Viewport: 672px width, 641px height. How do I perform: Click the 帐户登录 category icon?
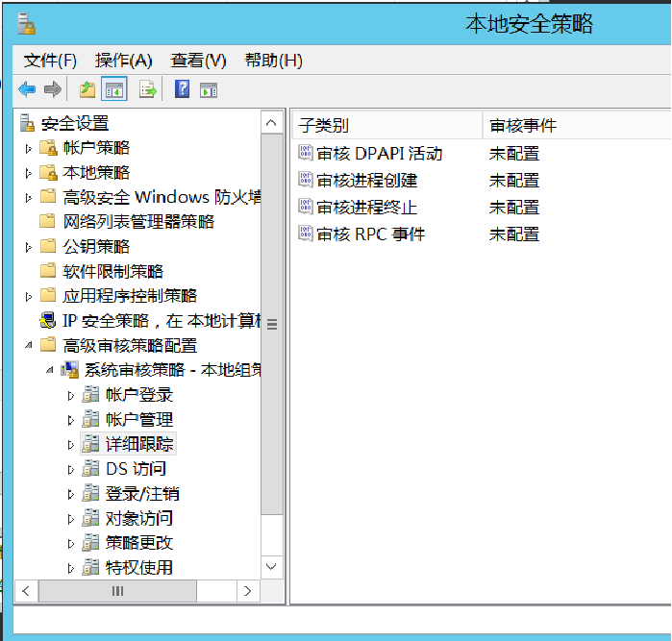[x=91, y=395]
